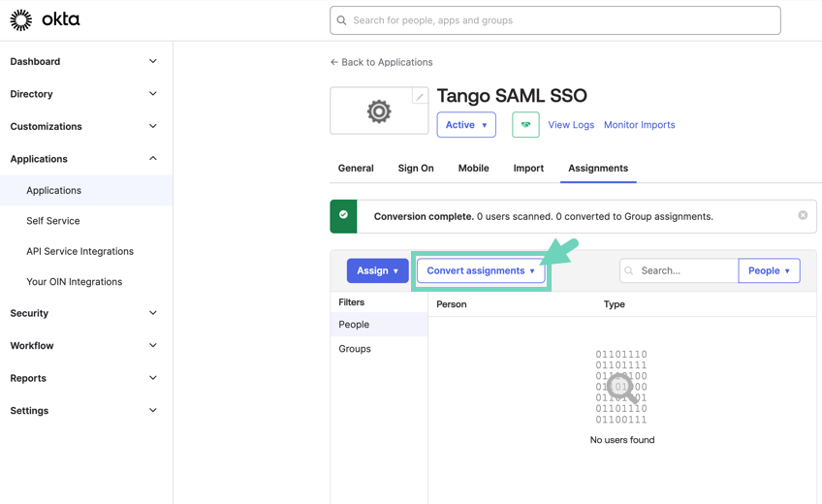Image resolution: width=822 pixels, height=504 pixels.
Task: Click the green checkmark success icon
Action: click(343, 215)
